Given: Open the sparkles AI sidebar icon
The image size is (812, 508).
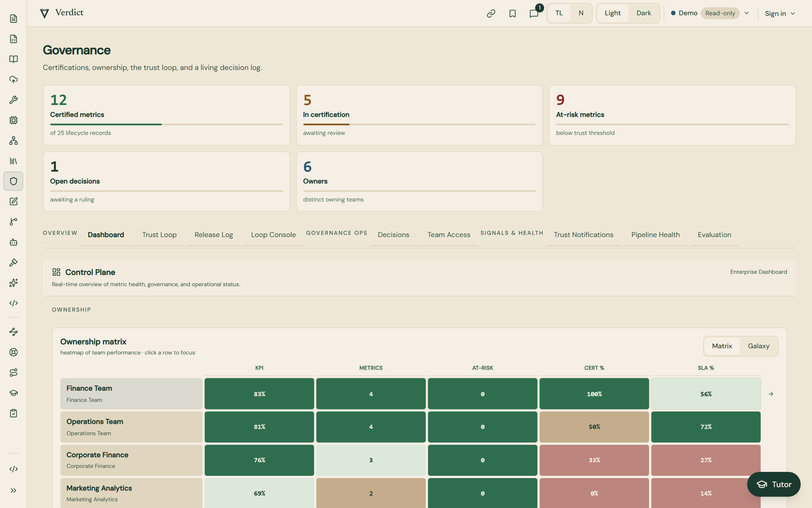Looking at the screenshot, I should (14, 283).
